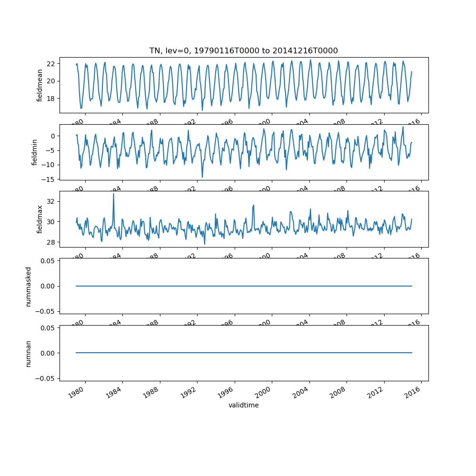Click the fieldmax y-axis label
Viewport: 476px width, 476px height.
coord(40,219)
